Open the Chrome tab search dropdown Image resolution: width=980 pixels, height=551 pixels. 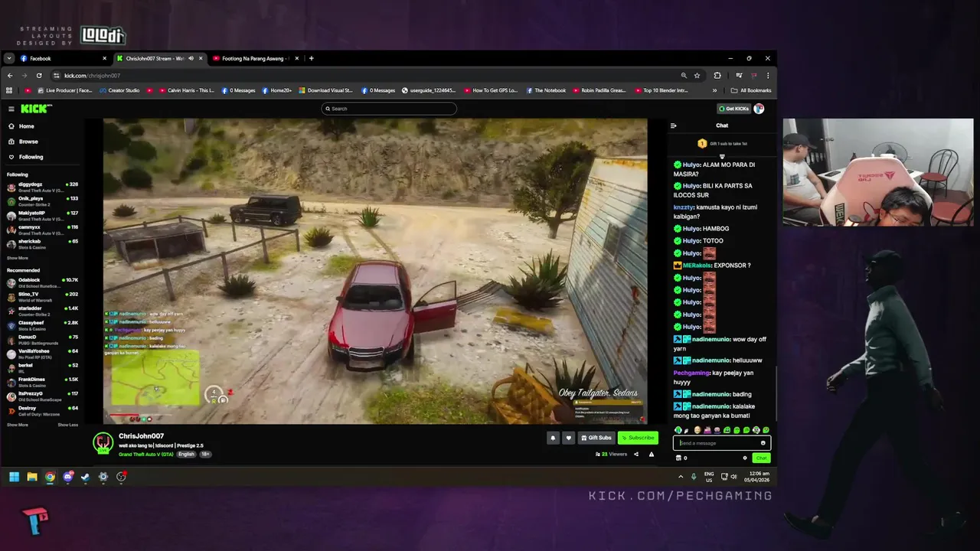(x=9, y=58)
